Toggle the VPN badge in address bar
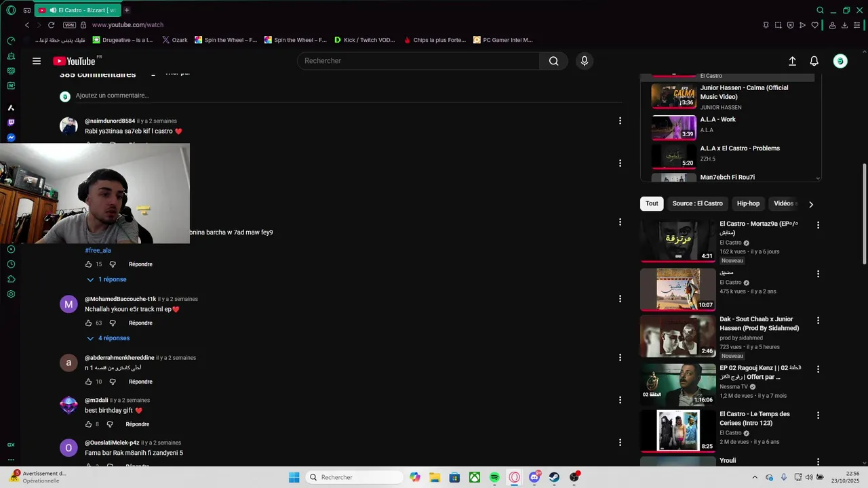868x488 pixels. [69, 25]
